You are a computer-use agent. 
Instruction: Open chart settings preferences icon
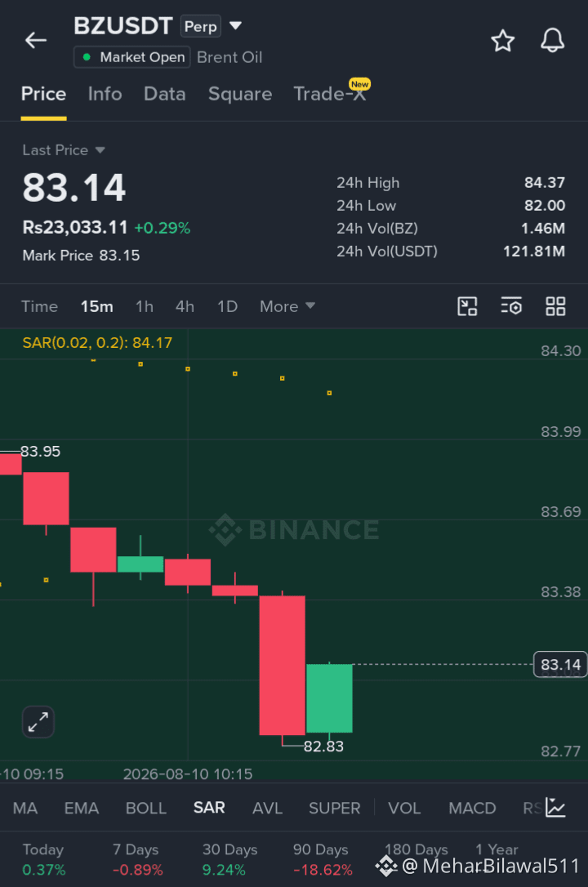[x=511, y=306]
